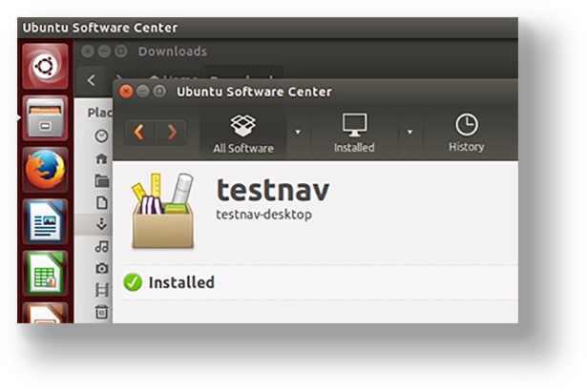Close the Downloads window
Screen dimensions: 587x392
[x=88, y=51]
